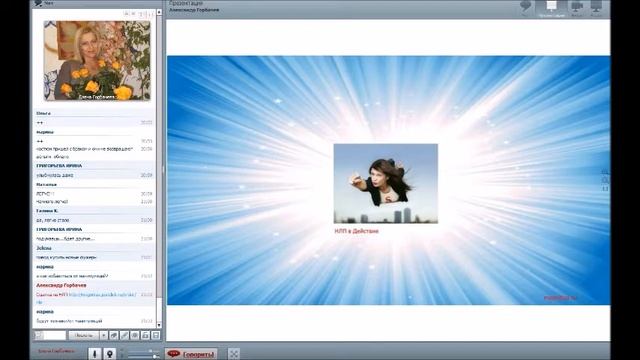Click the chat scrollbar up arrow
Viewport: 640px width, 360px height.
tap(159, 13)
